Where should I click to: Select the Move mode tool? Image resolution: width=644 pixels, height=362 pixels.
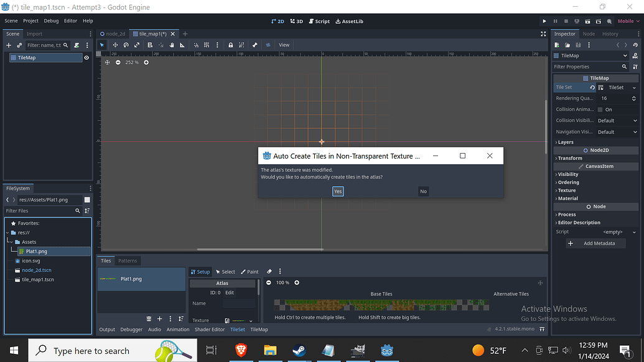pyautogui.click(x=115, y=45)
